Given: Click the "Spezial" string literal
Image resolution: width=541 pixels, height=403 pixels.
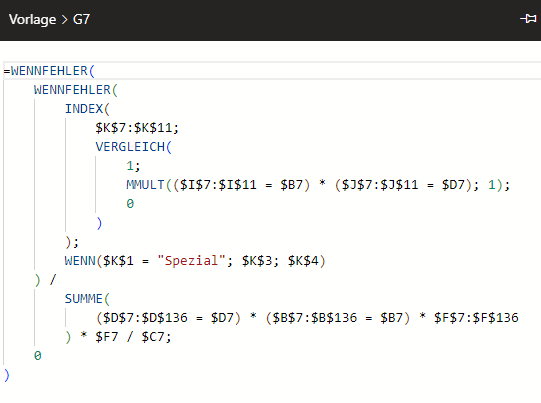Looking at the screenshot, I should (191, 261).
